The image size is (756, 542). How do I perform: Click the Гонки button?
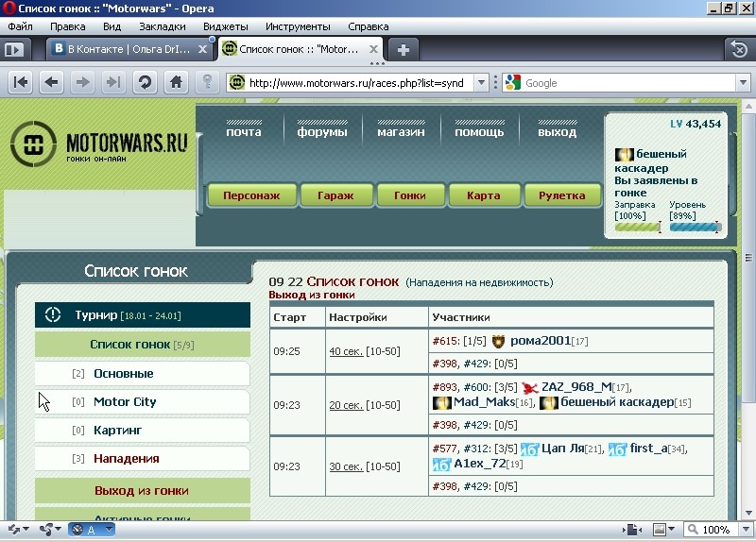pyautogui.click(x=410, y=195)
